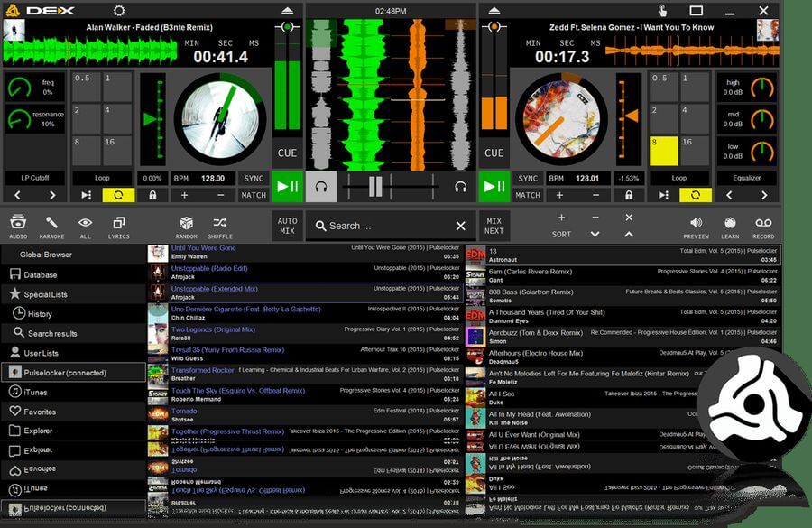Open History in the sidebar
Viewport: 812px width, 528px height.
(74, 314)
